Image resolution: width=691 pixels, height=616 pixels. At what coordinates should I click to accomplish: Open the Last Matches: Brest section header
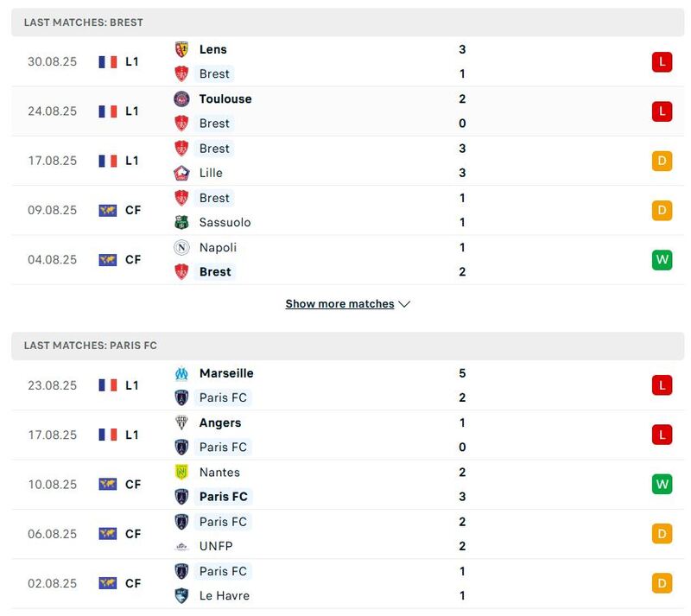[84, 22]
